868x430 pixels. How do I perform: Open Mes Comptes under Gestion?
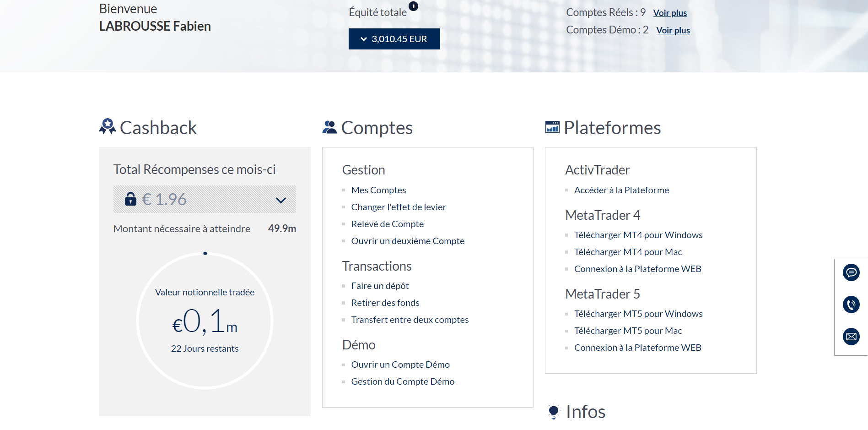[x=378, y=190]
